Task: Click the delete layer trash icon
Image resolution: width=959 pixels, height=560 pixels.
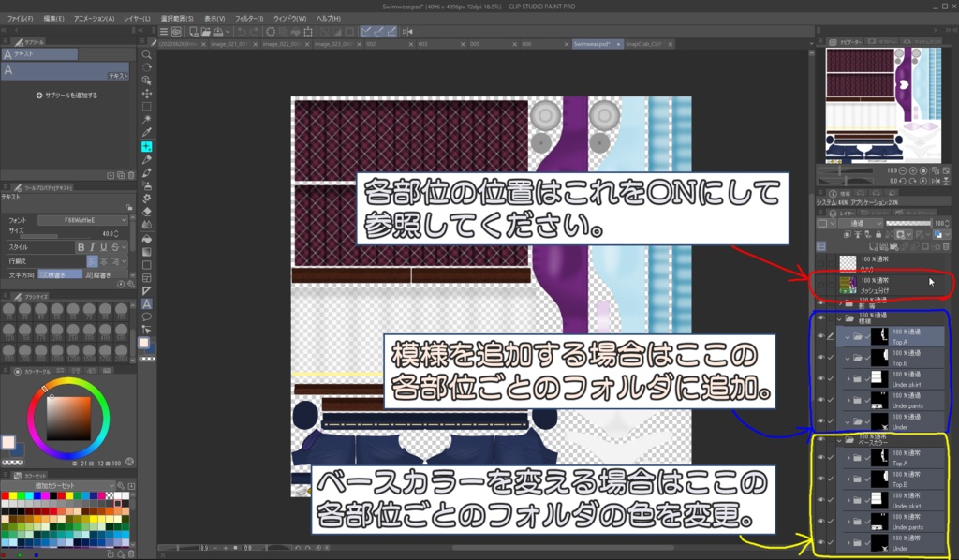Action: pos(946,246)
